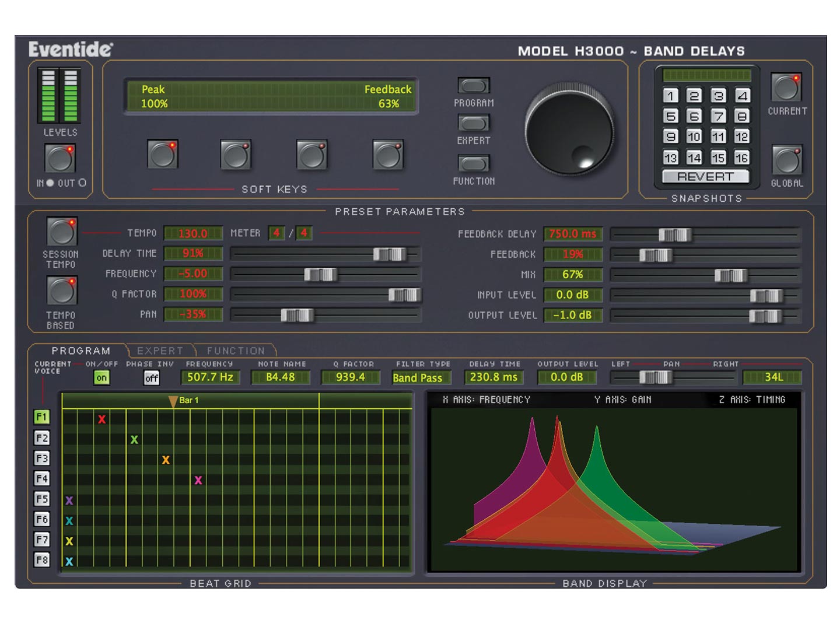Toggle current voice On/Off button
Image resolution: width=840 pixels, height=630 pixels.
pos(101,378)
